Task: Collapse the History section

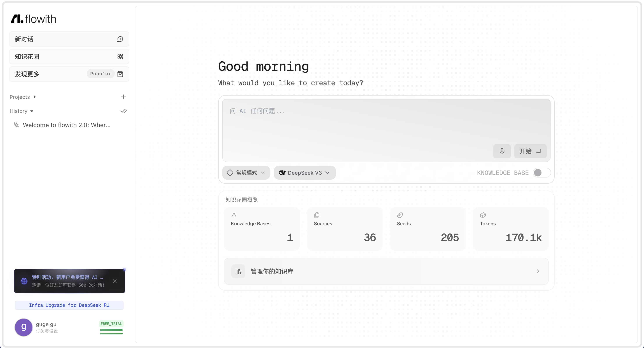Action: [x=21, y=111]
